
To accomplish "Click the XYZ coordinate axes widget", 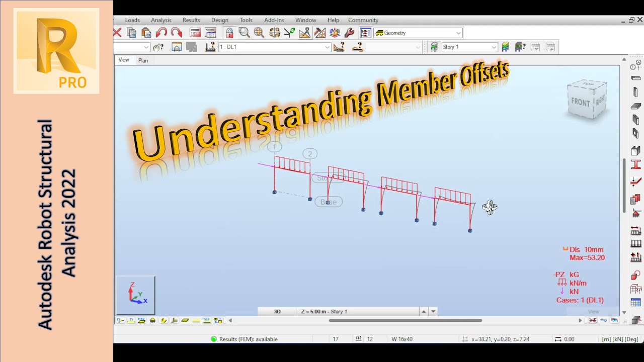I will [136, 295].
